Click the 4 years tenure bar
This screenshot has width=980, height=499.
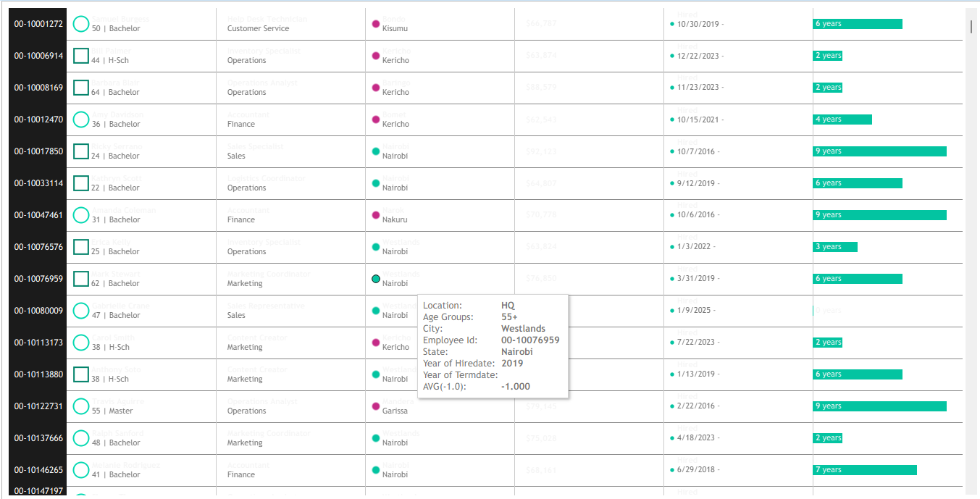click(x=842, y=119)
